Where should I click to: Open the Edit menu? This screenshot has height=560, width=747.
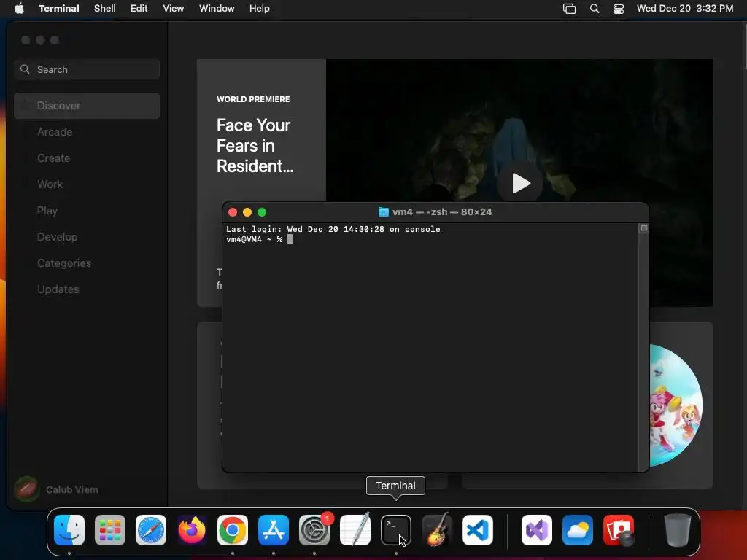point(139,9)
